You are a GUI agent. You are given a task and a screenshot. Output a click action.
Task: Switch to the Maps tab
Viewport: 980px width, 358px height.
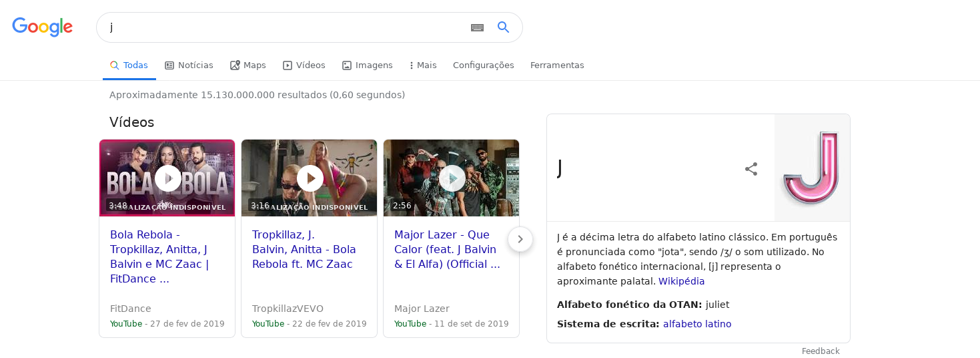[248, 65]
